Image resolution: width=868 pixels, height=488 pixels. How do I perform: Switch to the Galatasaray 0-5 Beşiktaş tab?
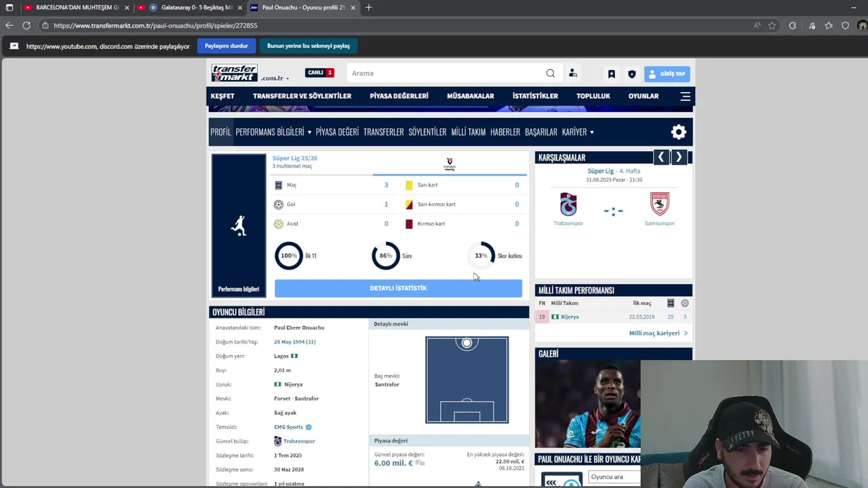point(190,7)
